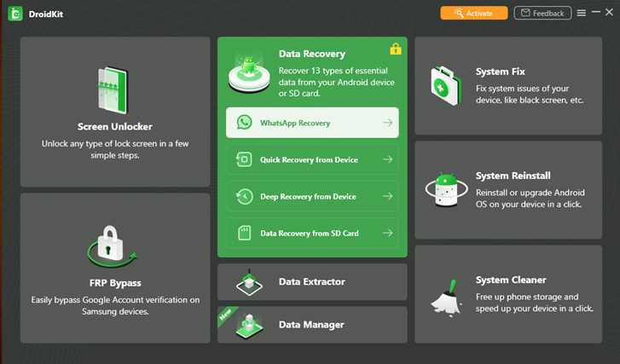Click the arrow on SD Card Recovery row
Viewport: 620px width, 364px height.
[387, 233]
